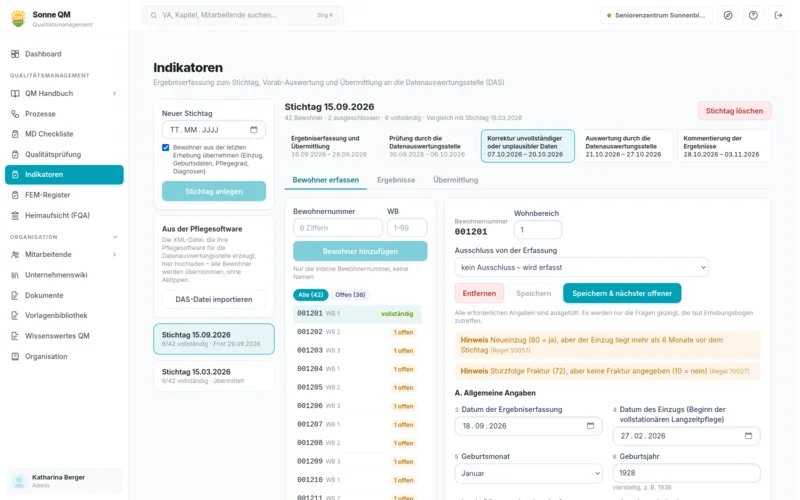Click the Wohnbereich input field
Screen dimensions: 800x500
pos(538,230)
